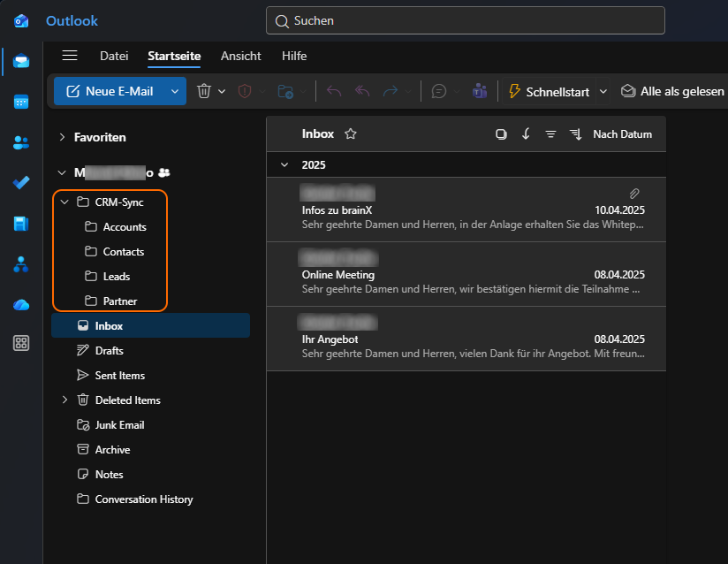Click the chat bubble icon
The height and width of the screenshot is (564, 728).
439,91
